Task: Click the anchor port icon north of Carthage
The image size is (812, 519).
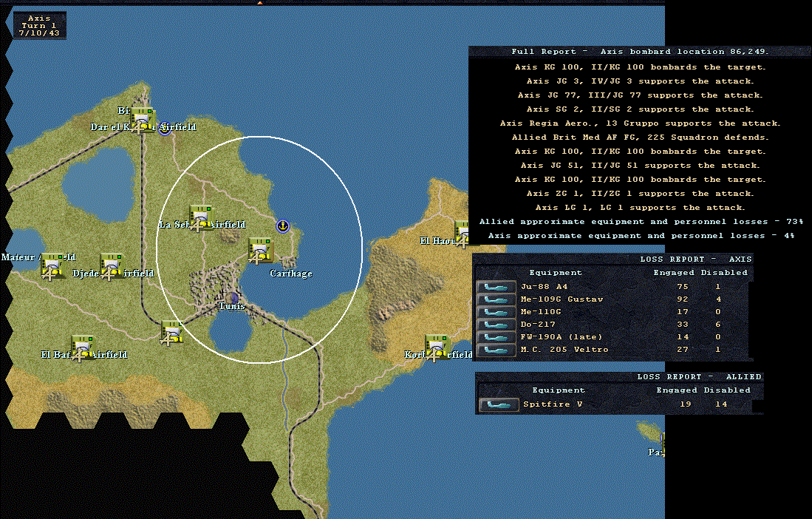Action: pyautogui.click(x=283, y=225)
